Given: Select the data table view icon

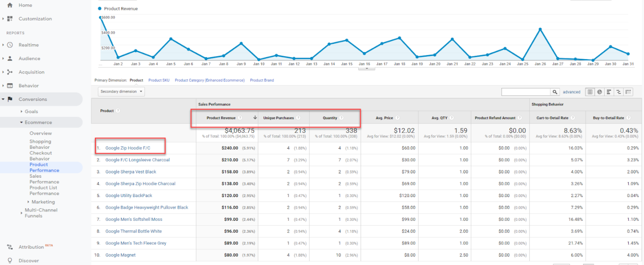Looking at the screenshot, I should [589, 92].
